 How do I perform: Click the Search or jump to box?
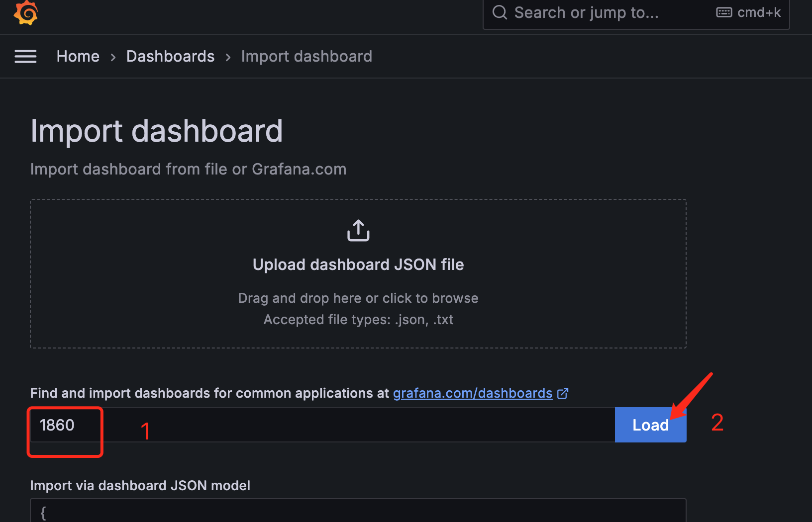(x=636, y=13)
